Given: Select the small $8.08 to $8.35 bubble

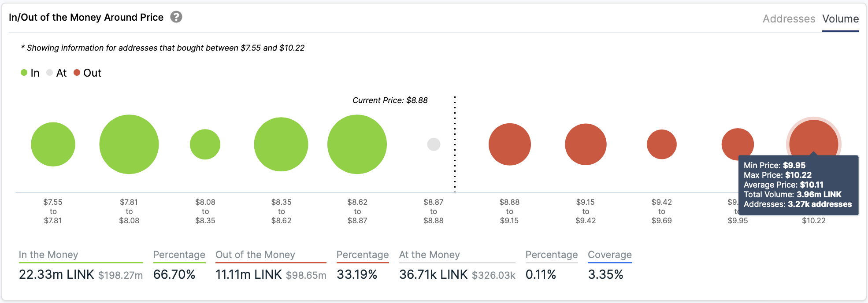Looking at the screenshot, I should tap(205, 144).
